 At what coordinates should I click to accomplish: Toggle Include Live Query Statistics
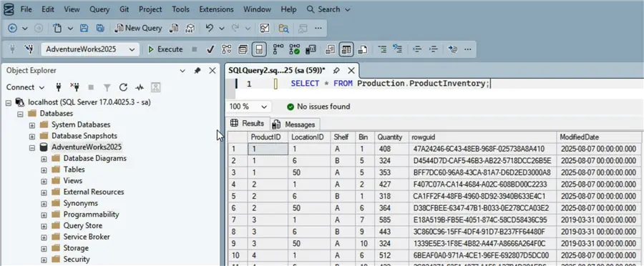294,49
